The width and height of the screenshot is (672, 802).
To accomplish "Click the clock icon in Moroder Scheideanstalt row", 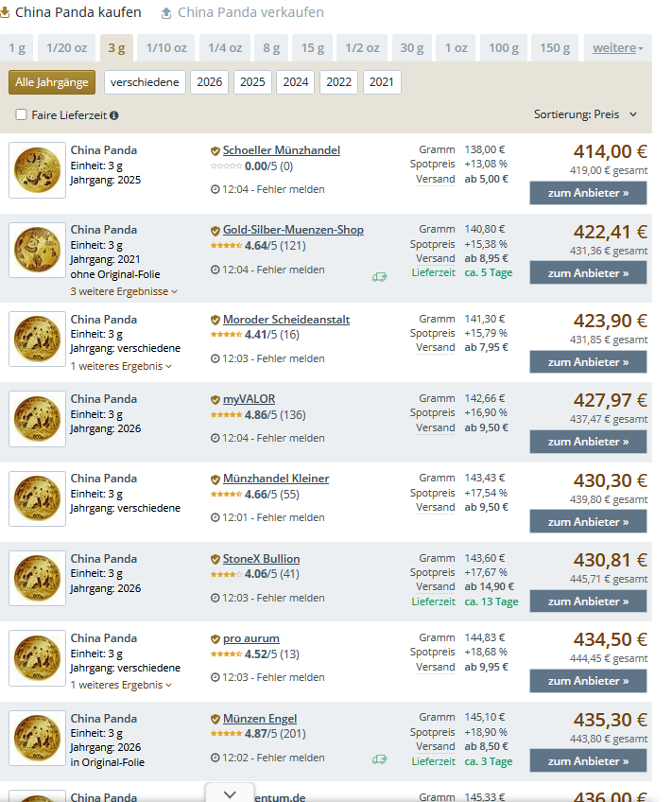I will pyautogui.click(x=215, y=359).
